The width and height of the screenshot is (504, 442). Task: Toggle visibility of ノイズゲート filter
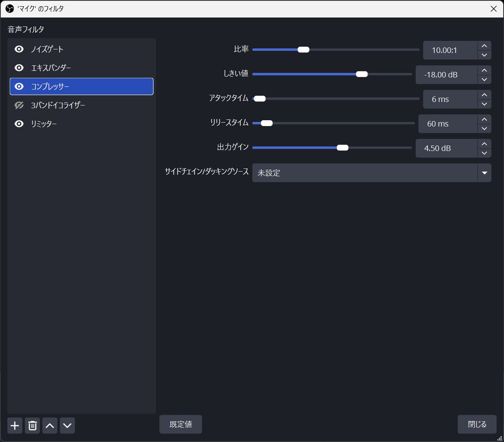[x=19, y=49]
